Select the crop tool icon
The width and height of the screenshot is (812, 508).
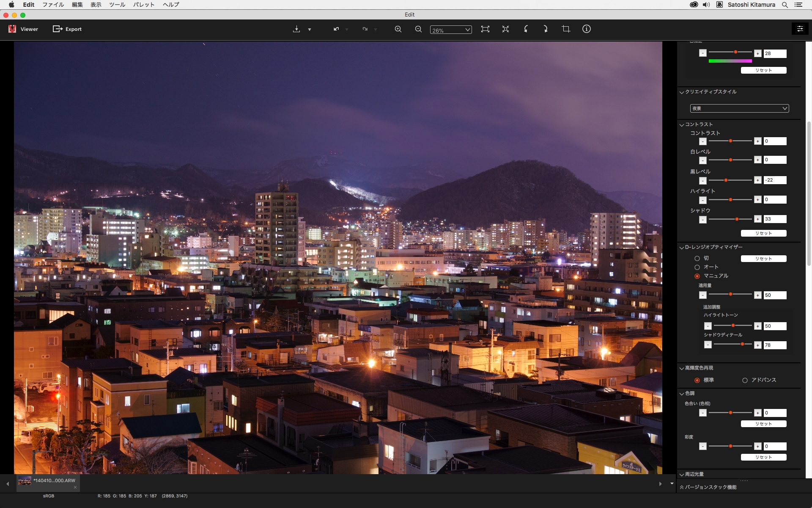(x=566, y=29)
